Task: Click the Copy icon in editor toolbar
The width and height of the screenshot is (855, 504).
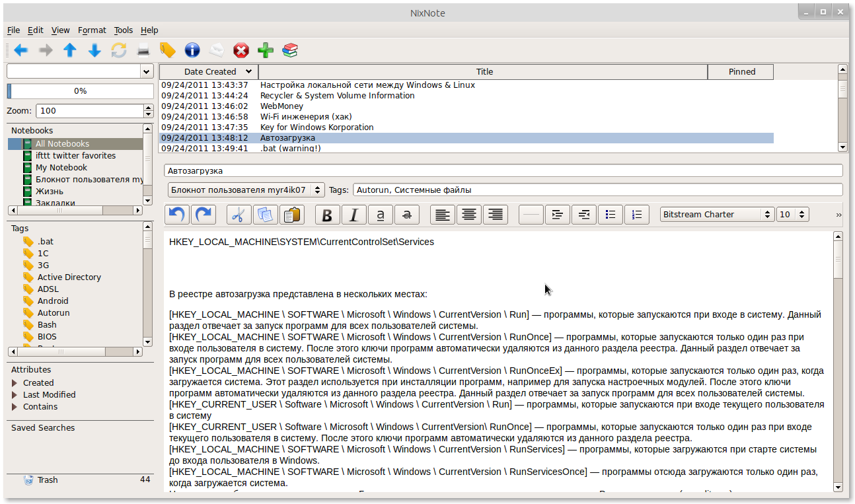Action: coord(265,214)
